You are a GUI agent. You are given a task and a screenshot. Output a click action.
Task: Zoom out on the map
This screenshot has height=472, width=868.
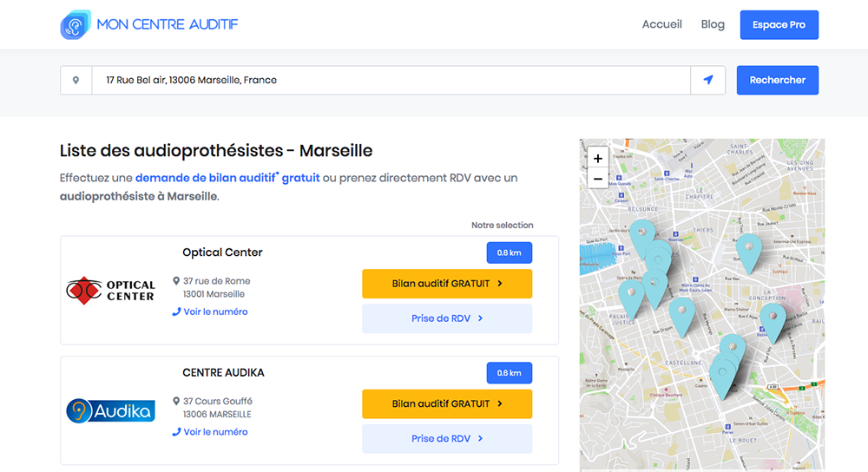click(x=597, y=179)
